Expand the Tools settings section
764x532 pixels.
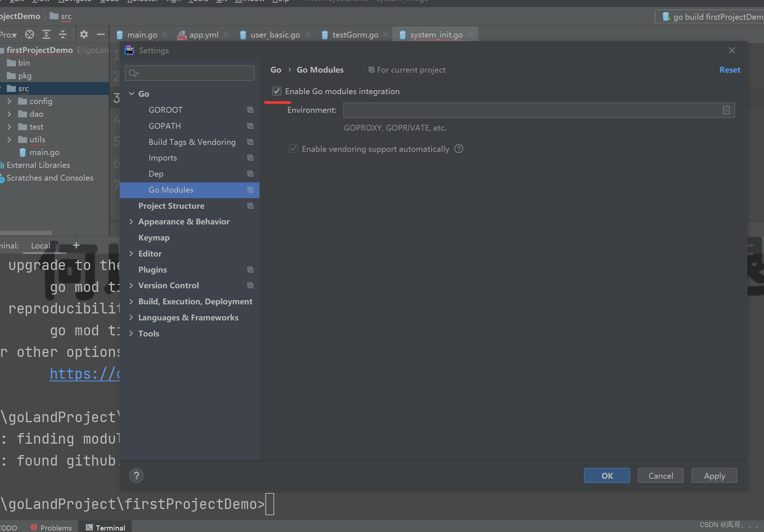131,334
